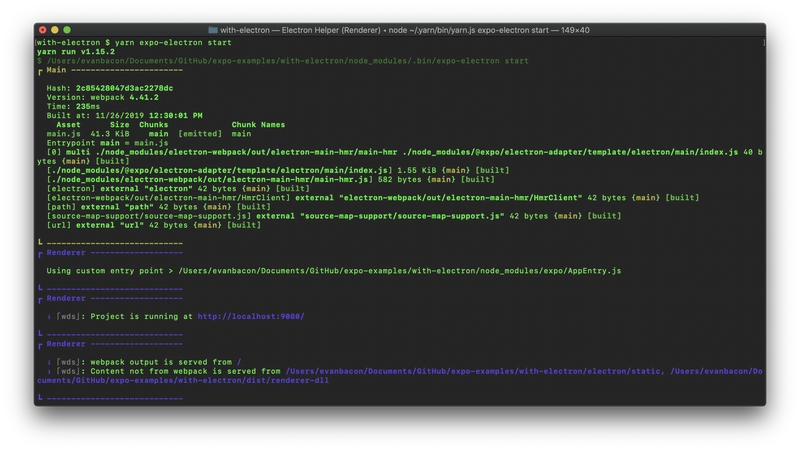Image resolution: width=800 pixels, height=451 pixels.
Task: Click the 'Main' section header
Action: coord(56,70)
